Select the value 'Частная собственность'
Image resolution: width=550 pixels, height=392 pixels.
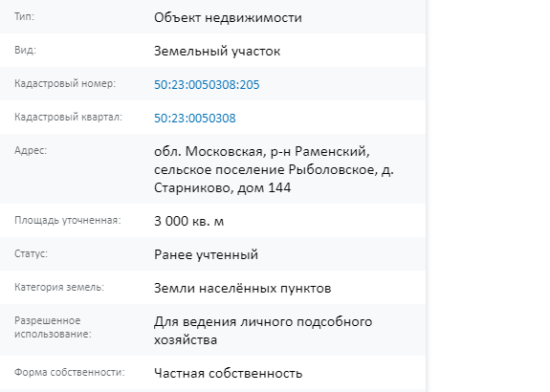pyautogui.click(x=228, y=374)
